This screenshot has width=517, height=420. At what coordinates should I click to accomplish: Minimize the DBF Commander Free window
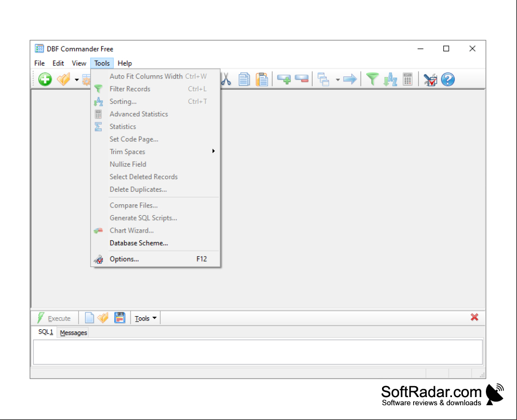coord(420,49)
